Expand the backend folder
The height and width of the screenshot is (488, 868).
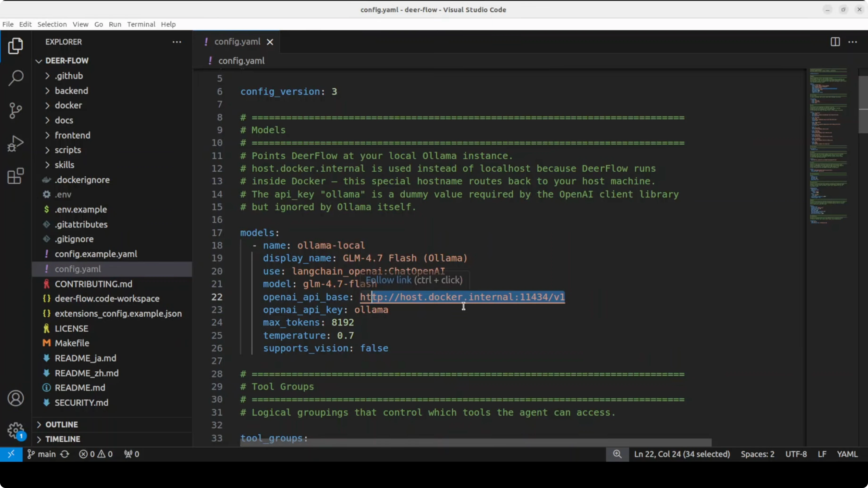click(71, 91)
